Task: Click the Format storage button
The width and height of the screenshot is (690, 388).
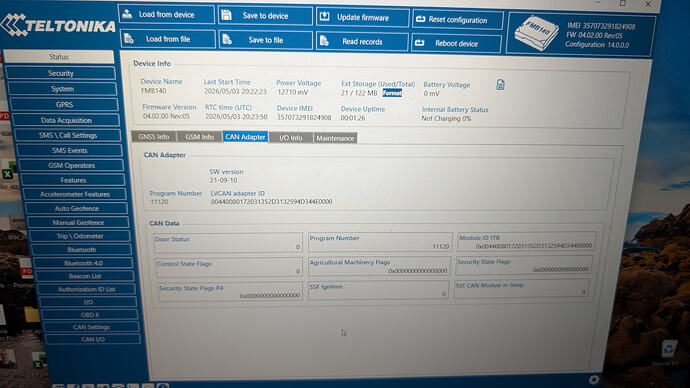Action: [392, 93]
